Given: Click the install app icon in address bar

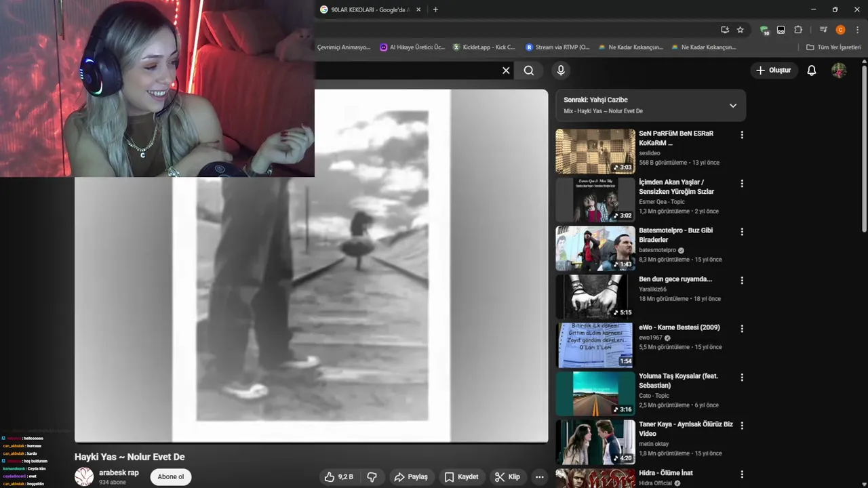Looking at the screenshot, I should point(725,30).
